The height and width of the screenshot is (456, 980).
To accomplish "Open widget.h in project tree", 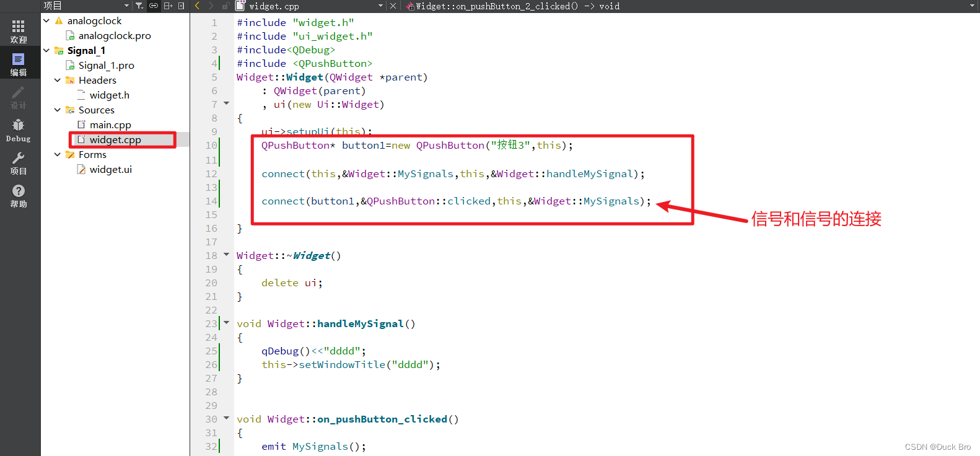I will [110, 95].
